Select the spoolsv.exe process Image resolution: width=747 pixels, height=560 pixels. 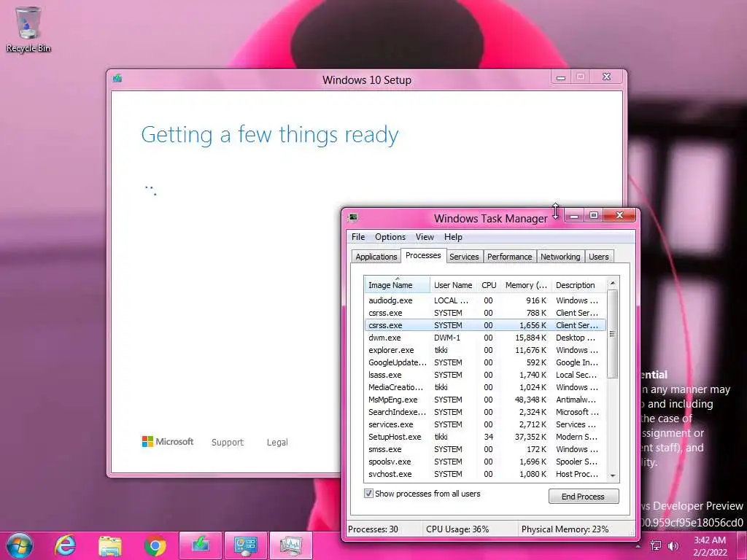(485, 462)
